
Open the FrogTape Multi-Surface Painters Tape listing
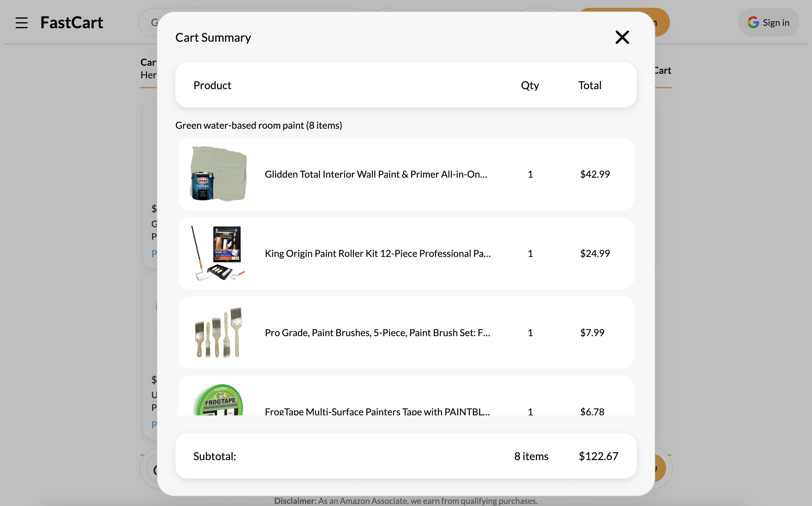[377, 412]
